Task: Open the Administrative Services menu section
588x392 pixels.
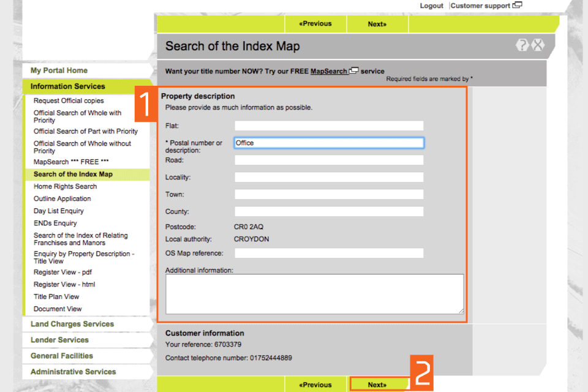Action: pyautogui.click(x=73, y=372)
